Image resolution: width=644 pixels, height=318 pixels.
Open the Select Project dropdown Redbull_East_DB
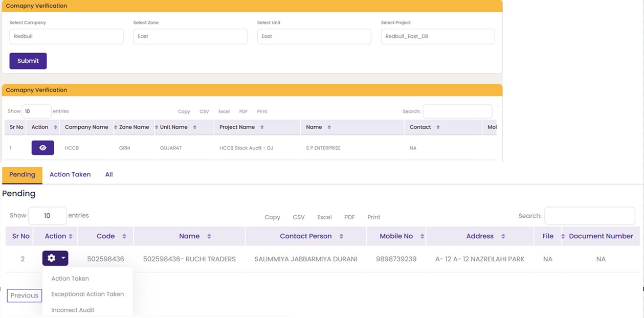tap(437, 36)
